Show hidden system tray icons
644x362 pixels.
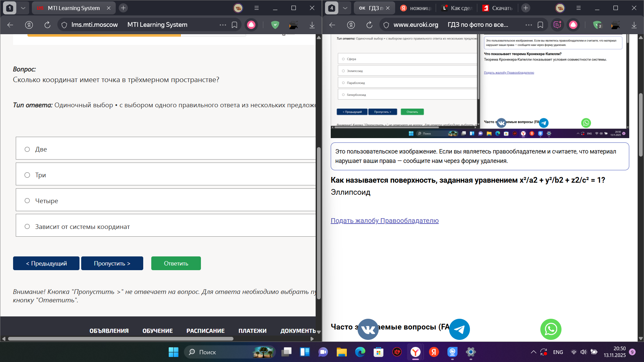pos(533,352)
